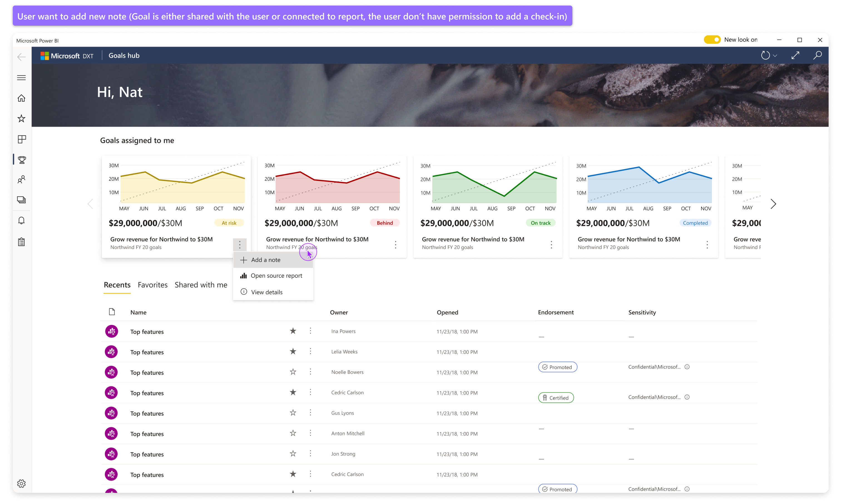Open more options on the Completed goal card
This screenshot has width=841, height=504.
pyautogui.click(x=707, y=244)
